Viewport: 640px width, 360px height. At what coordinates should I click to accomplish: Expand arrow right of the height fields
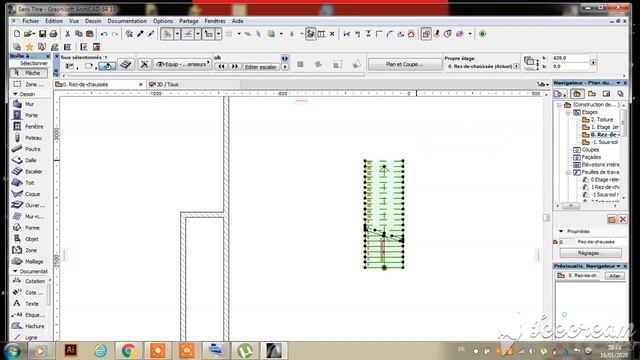593,62
